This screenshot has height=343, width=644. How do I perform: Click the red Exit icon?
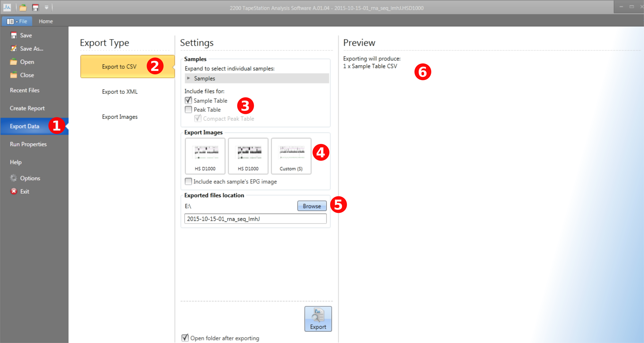[13, 191]
